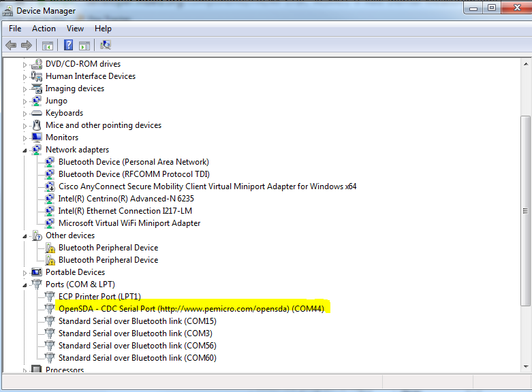Collapse the Other devices category
This screenshot has height=392, width=532.
26,236
